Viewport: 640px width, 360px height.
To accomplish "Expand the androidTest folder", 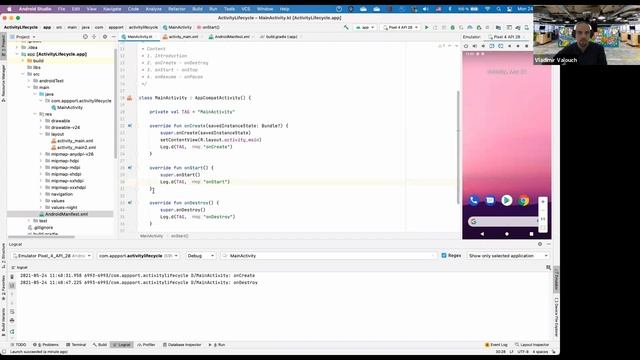I will (29, 81).
